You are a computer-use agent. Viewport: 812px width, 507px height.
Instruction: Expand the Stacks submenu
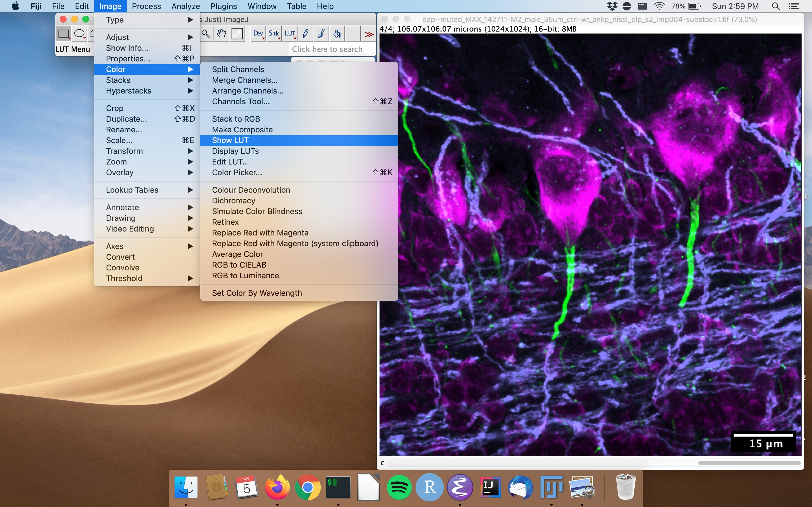[118, 80]
